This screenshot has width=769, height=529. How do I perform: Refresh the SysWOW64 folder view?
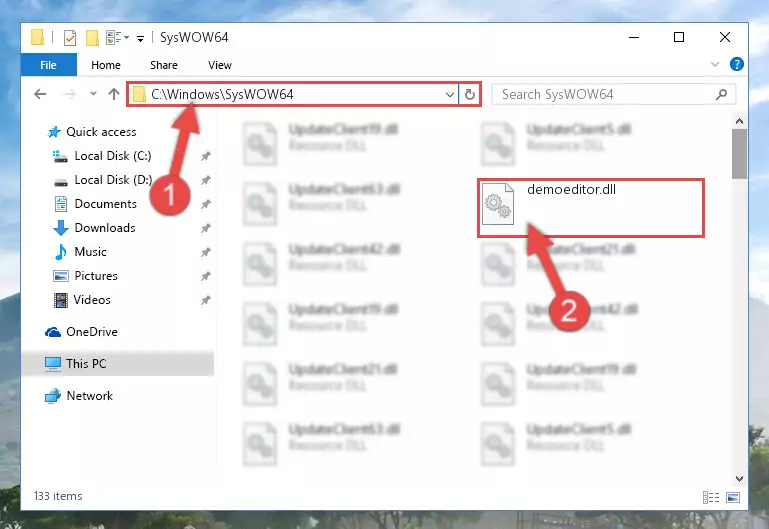point(469,94)
